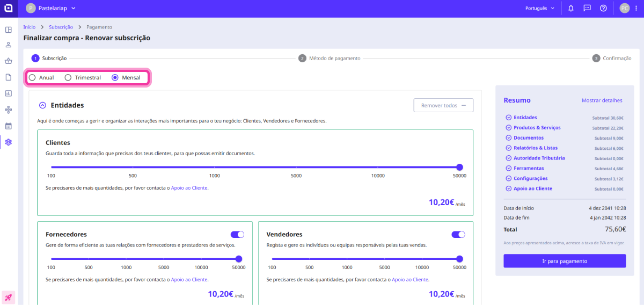Screen dimensions: 644x305
Task: Open the settings gear sidebar icon
Action: coord(9,142)
